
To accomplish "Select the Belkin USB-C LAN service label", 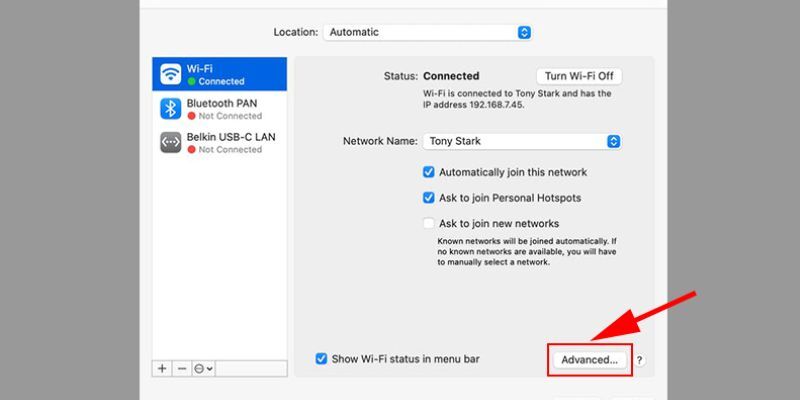I will (230, 137).
